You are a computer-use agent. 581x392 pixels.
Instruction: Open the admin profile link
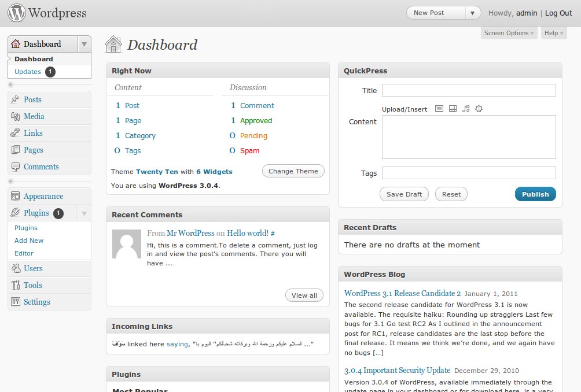click(527, 13)
